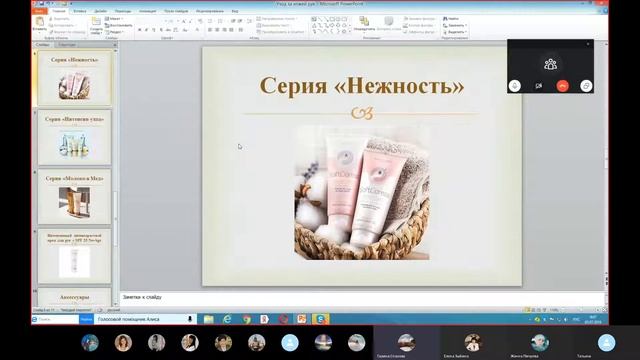
Task: Open the Replace dropdown in Editing group
Action: (x=454, y=25)
